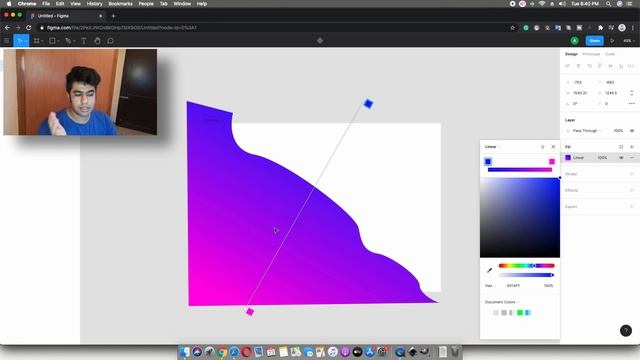Switch to the Code tab

point(610,54)
